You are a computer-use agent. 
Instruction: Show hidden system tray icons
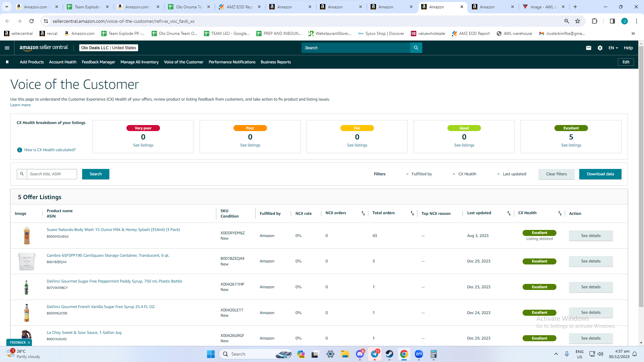coord(556,354)
